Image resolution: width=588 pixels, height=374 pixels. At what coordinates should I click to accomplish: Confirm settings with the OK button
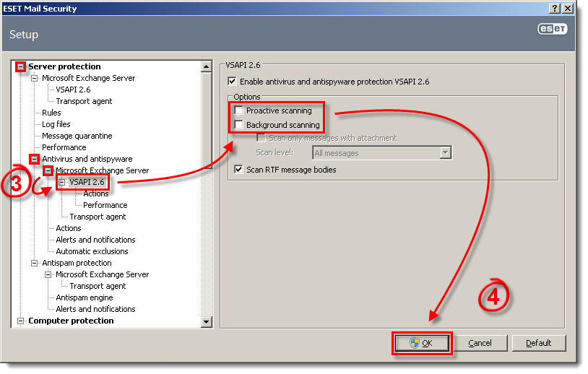[422, 343]
